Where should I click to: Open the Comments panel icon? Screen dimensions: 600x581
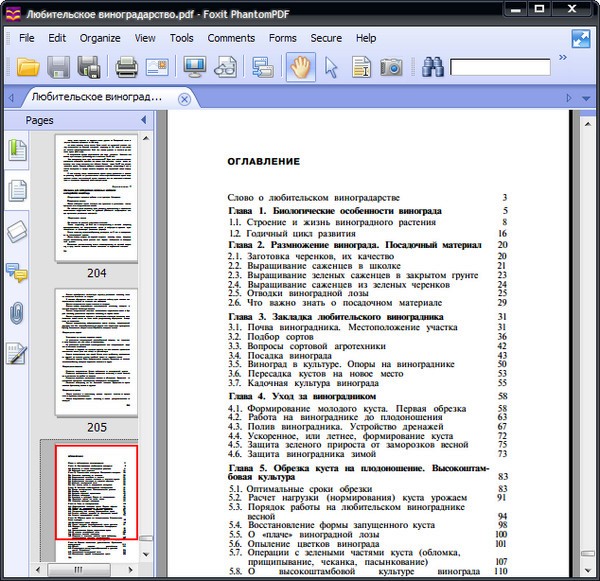click(x=17, y=272)
